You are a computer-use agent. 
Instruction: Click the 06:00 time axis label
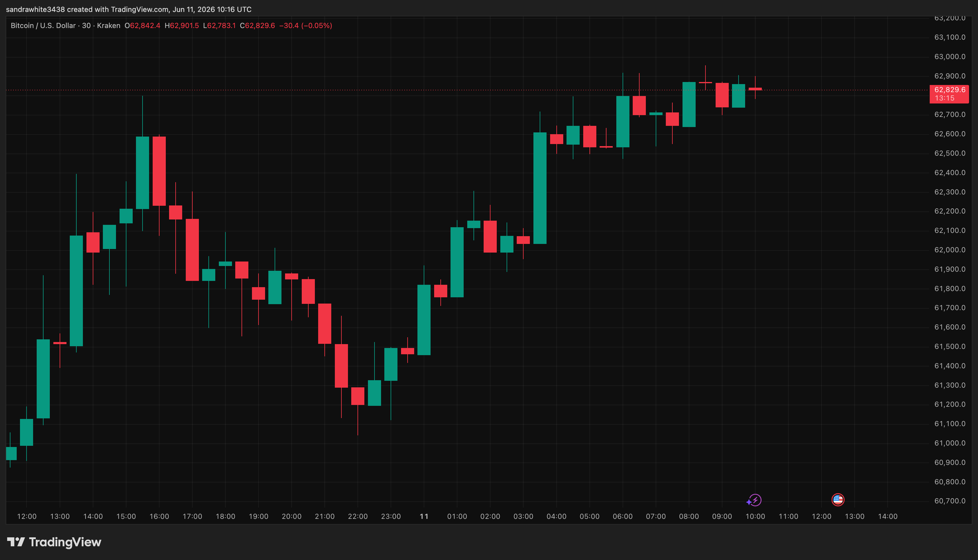[623, 516]
